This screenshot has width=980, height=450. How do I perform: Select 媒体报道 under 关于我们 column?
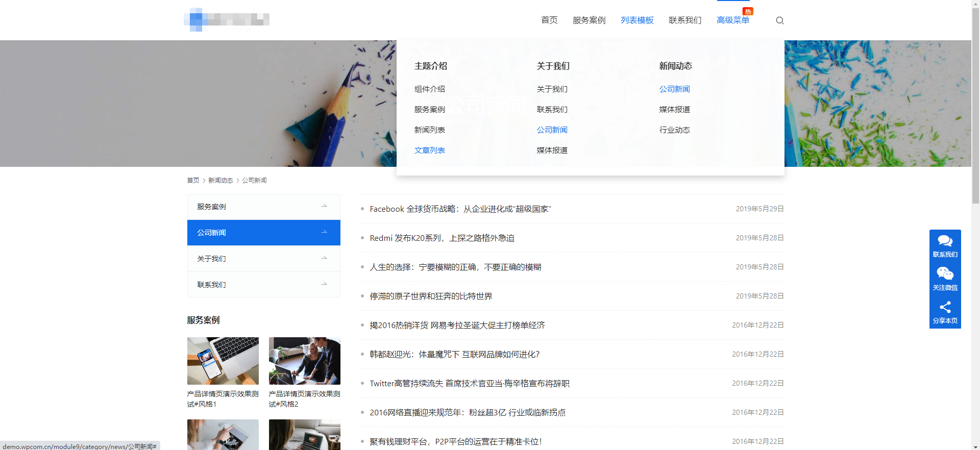552,150
